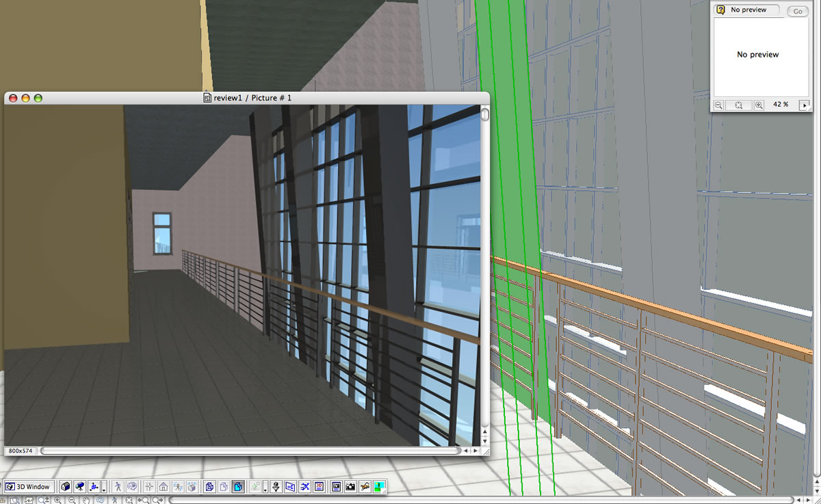Toggle the first pages icon in toolbar group
Viewport: 821px width, 504px height.
point(209,487)
